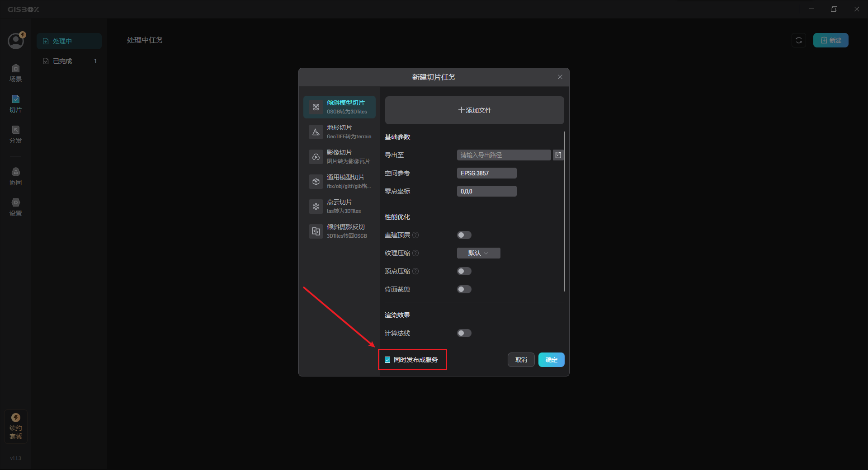Minimize the GISBox window
The image size is (868, 470).
tap(811, 9)
